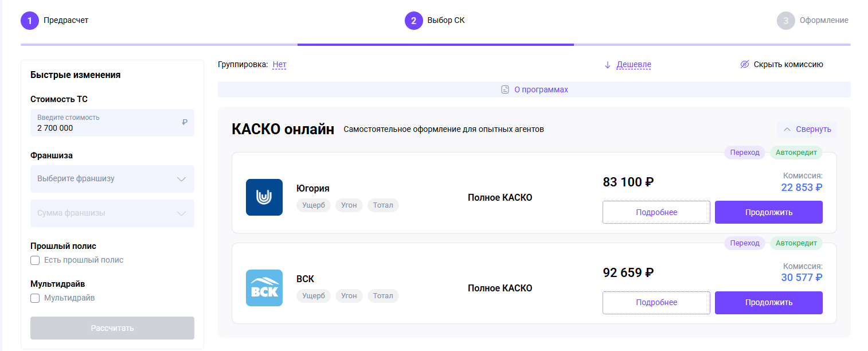Click the ВСК company name
868x351 pixels.
coord(305,279)
